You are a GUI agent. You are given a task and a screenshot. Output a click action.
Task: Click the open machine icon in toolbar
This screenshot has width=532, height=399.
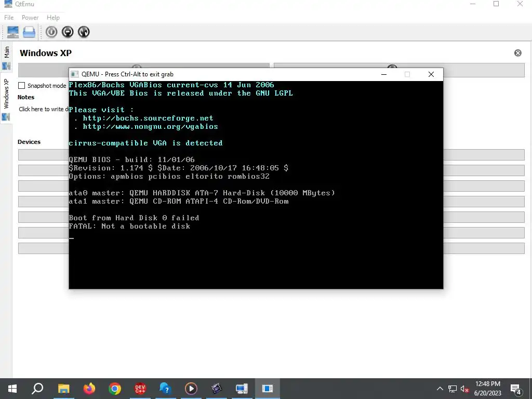29,32
